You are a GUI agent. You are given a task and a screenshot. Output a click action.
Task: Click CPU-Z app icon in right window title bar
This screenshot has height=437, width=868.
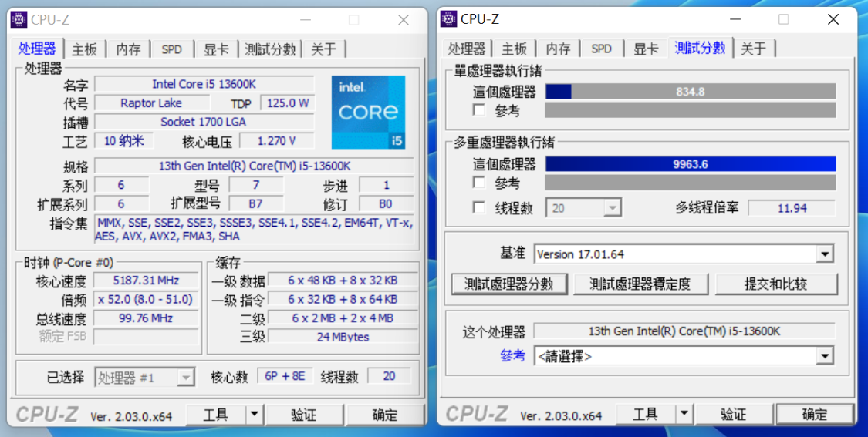[x=448, y=18]
